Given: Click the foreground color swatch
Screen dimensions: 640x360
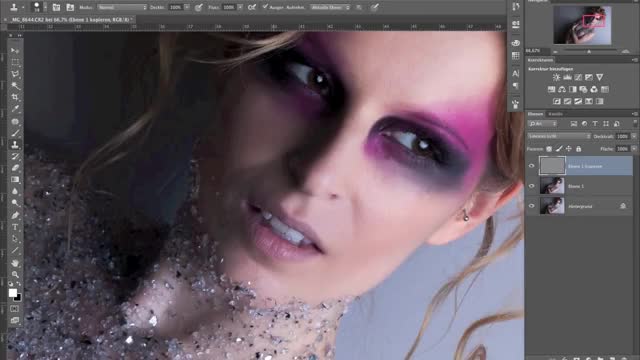Looking at the screenshot, I should pyautogui.click(x=13, y=293).
